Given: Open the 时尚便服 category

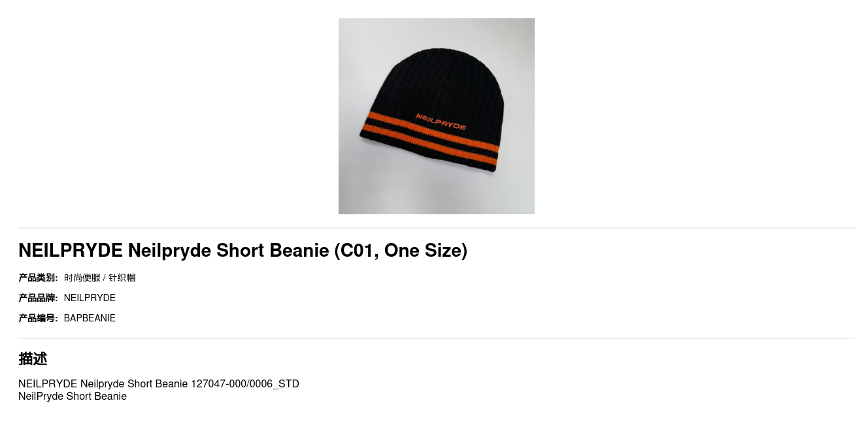Looking at the screenshot, I should click(82, 278).
